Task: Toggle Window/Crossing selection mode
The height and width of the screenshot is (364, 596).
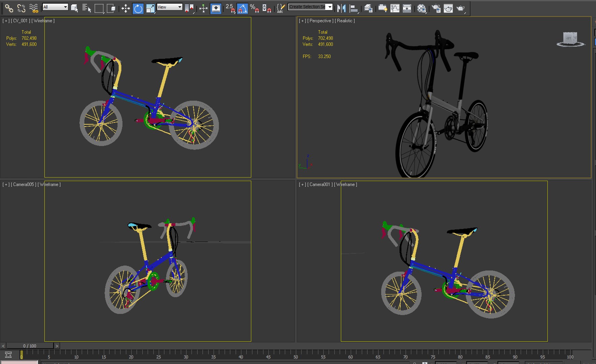Action: (111, 8)
